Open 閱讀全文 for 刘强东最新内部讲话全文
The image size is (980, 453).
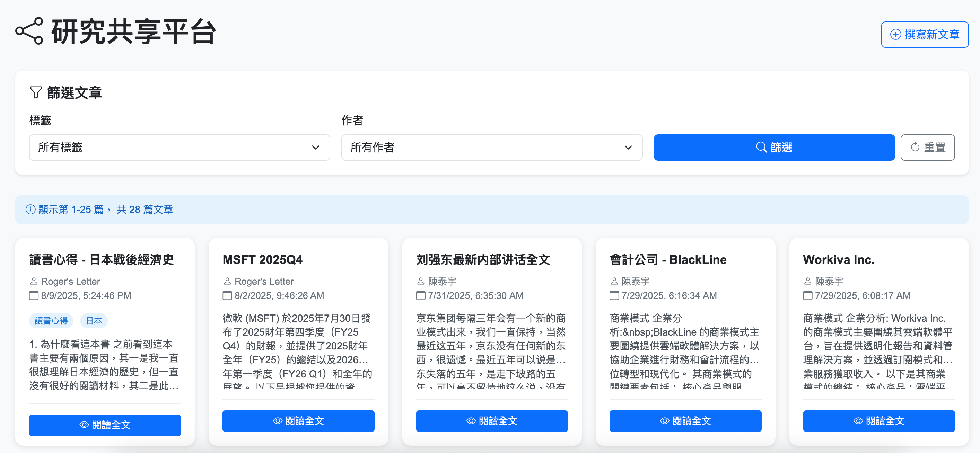pyautogui.click(x=491, y=421)
